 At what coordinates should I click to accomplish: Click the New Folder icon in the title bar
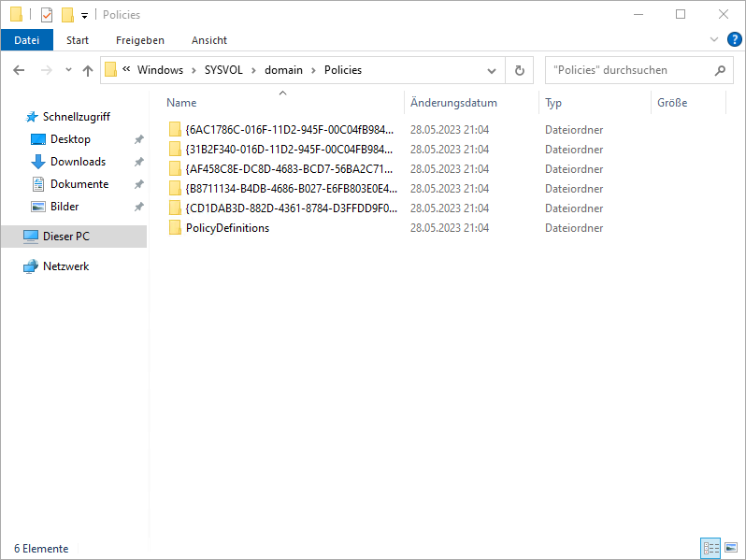pos(67,15)
